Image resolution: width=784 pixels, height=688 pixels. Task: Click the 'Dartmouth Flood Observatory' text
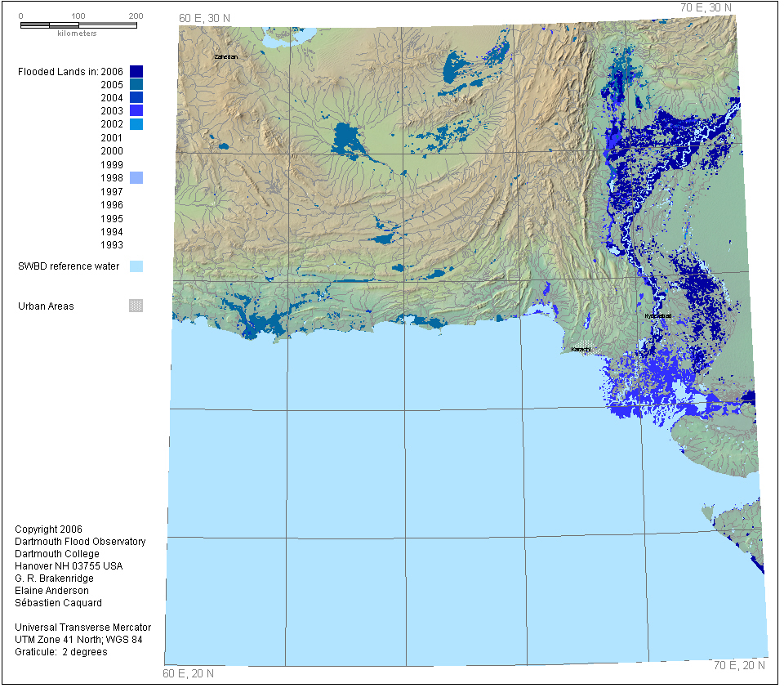pos(80,542)
